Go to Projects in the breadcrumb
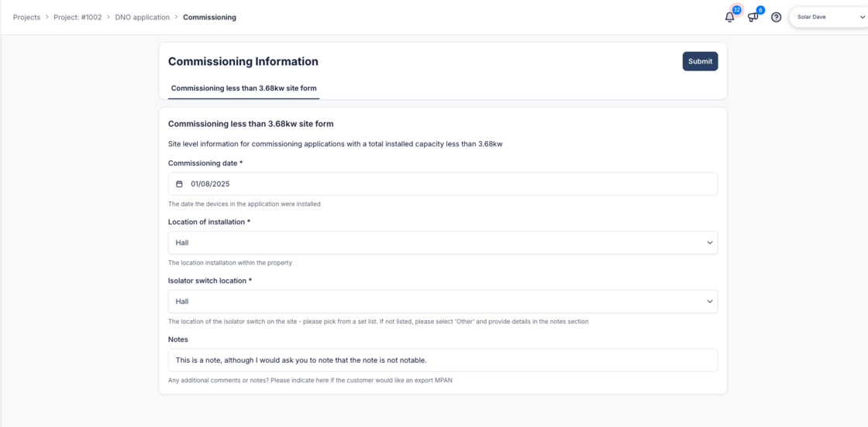 point(26,17)
